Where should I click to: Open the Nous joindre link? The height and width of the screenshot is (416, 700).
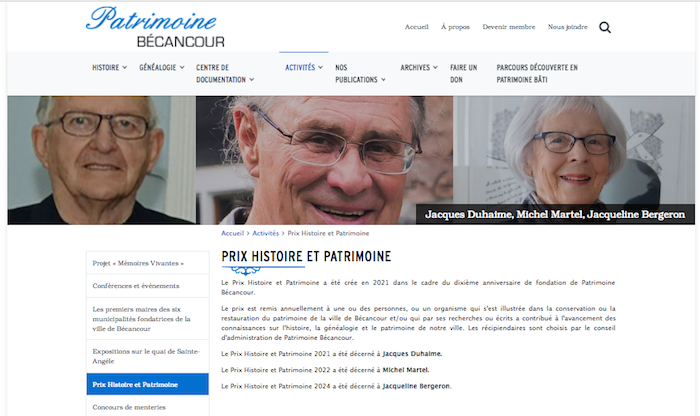(x=567, y=27)
